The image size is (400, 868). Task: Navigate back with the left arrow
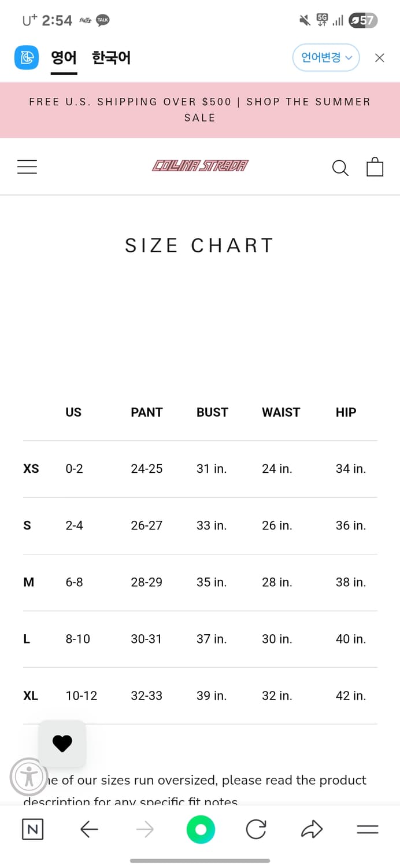pos(89,830)
